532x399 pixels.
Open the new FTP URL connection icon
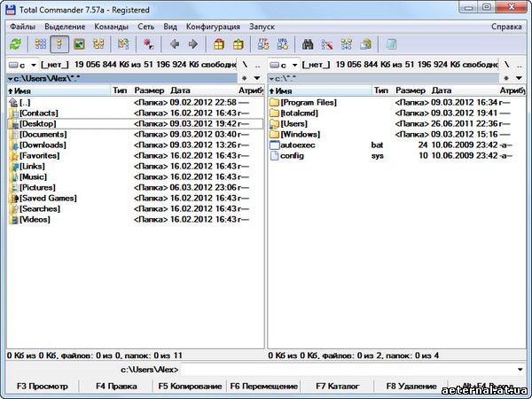coord(282,44)
